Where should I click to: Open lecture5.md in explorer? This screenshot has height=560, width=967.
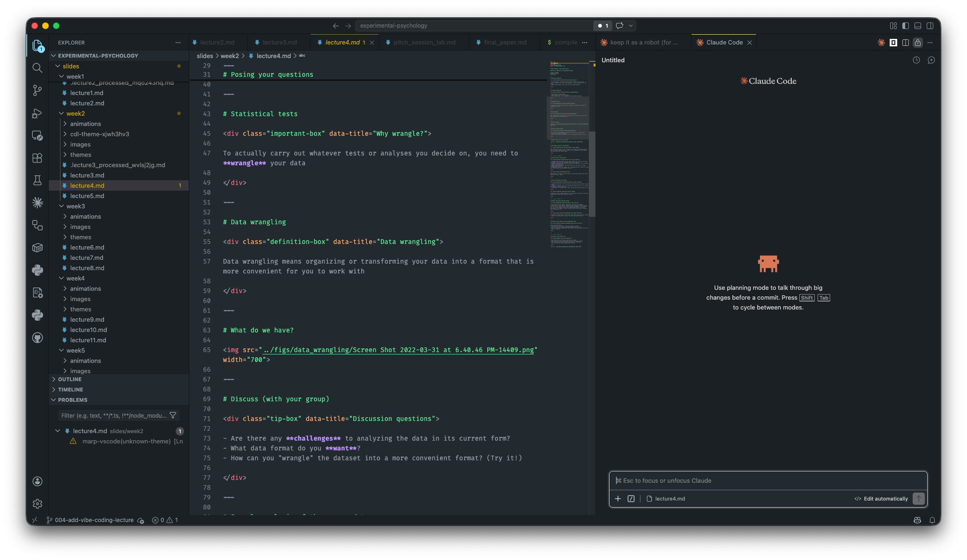point(87,196)
